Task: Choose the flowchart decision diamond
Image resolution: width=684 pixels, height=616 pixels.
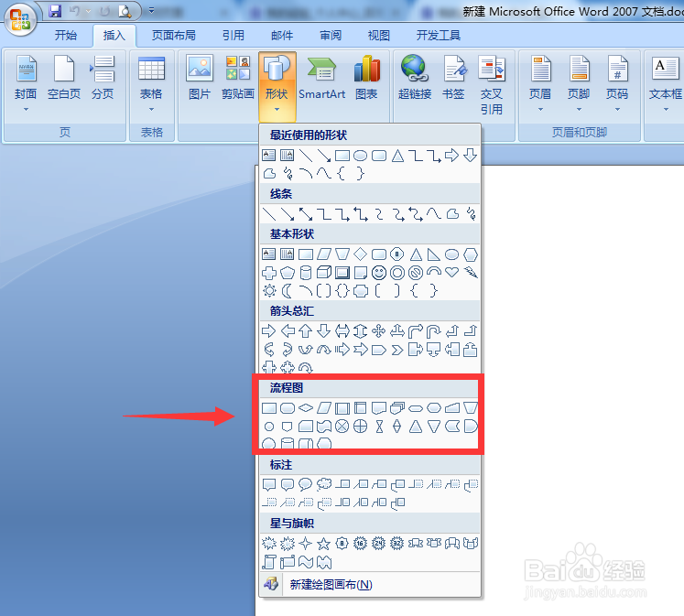Action: [x=305, y=408]
